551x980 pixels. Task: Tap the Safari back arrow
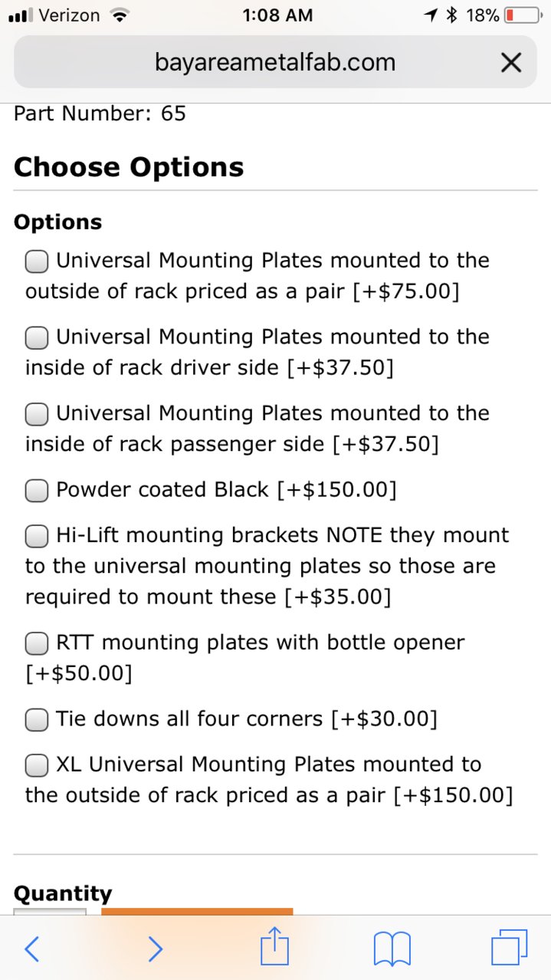31,949
